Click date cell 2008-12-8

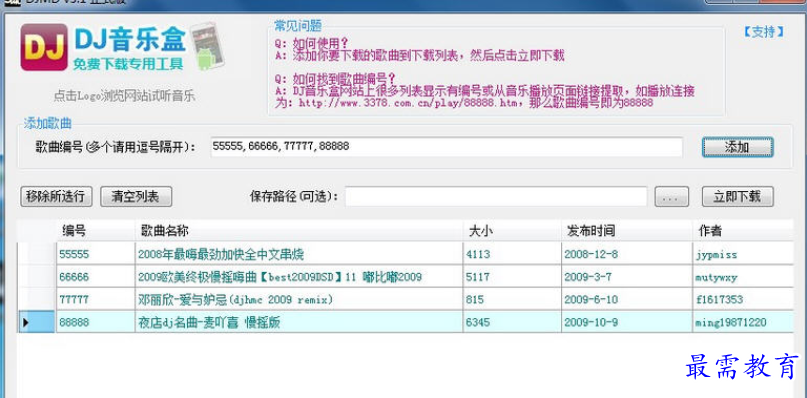[627, 254]
